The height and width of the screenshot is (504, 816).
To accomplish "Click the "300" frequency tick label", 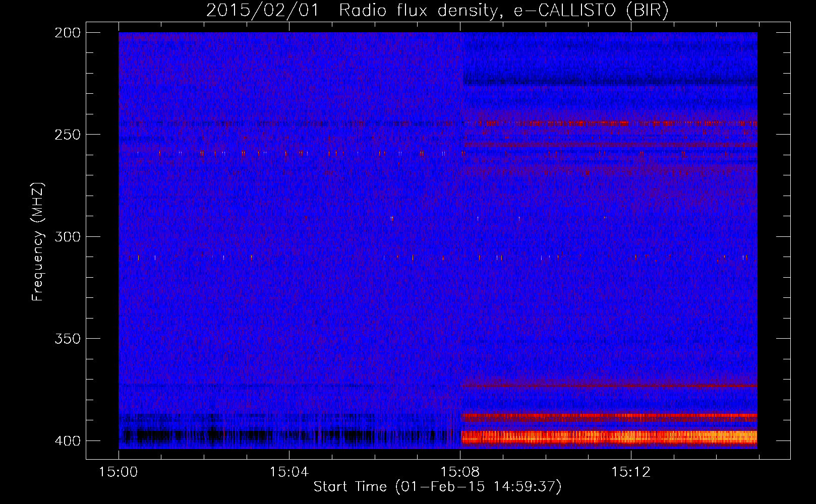I will tap(68, 236).
